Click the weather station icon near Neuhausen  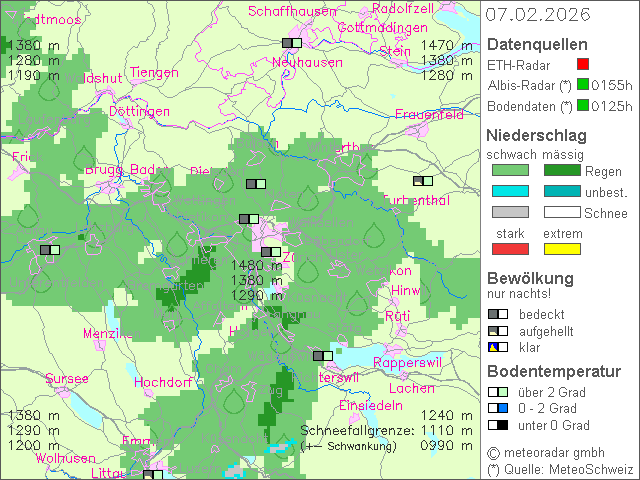[291, 43]
